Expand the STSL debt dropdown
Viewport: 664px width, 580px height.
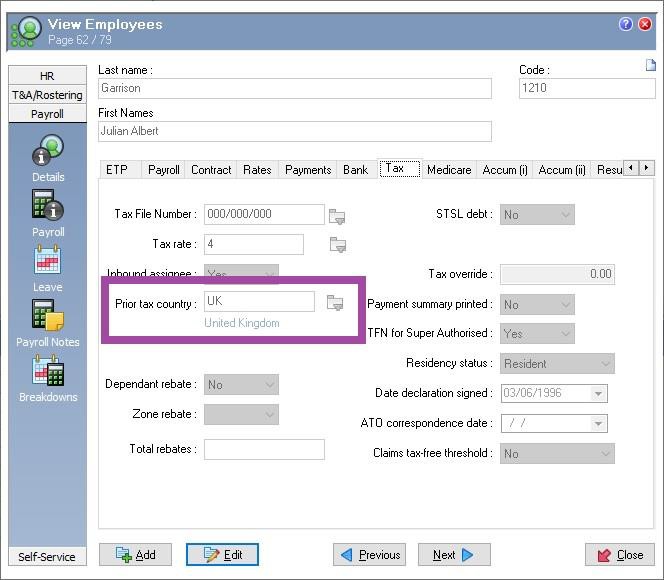point(566,214)
